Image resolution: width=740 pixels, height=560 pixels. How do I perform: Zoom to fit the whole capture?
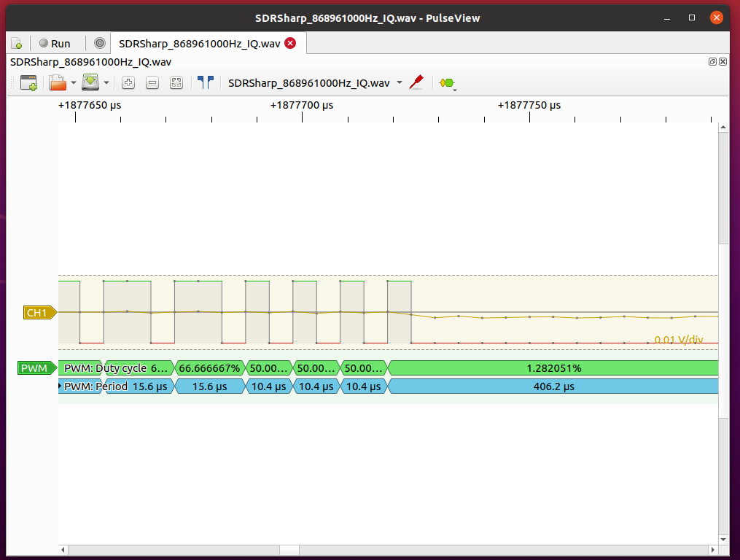(176, 82)
